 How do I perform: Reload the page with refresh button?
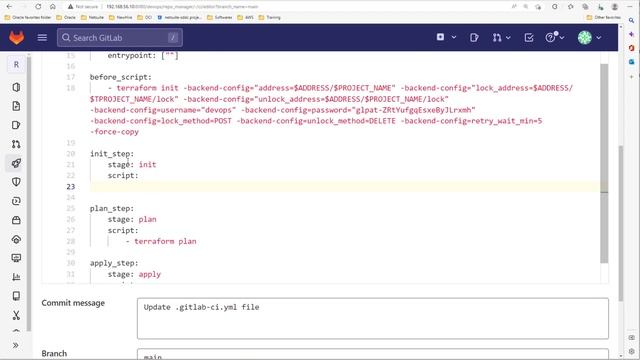(38, 7)
